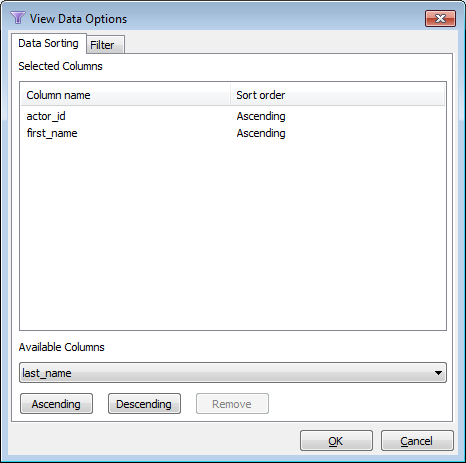Click the Available Columns label
The height and width of the screenshot is (463, 466).
coord(62,347)
